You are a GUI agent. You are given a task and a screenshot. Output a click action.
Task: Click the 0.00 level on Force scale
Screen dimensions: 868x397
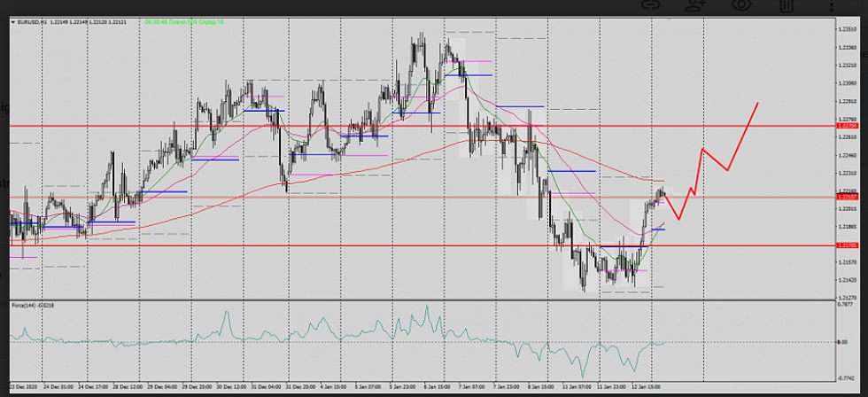coord(843,341)
